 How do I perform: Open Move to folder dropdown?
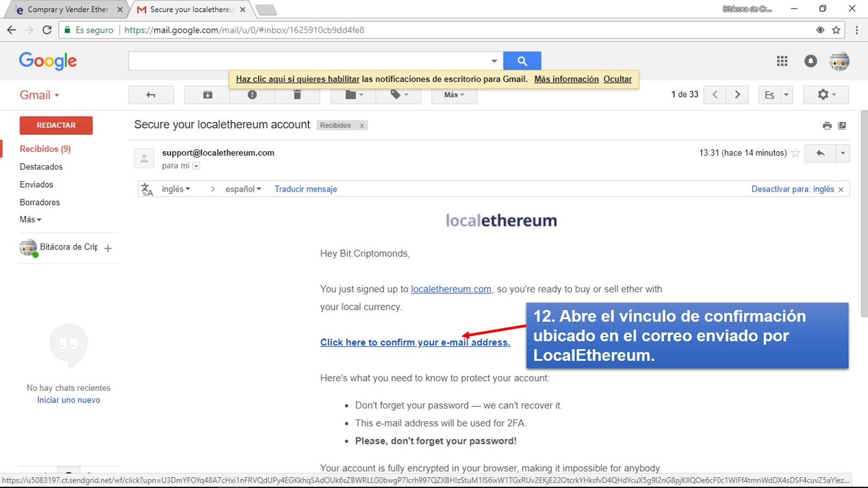pos(354,95)
